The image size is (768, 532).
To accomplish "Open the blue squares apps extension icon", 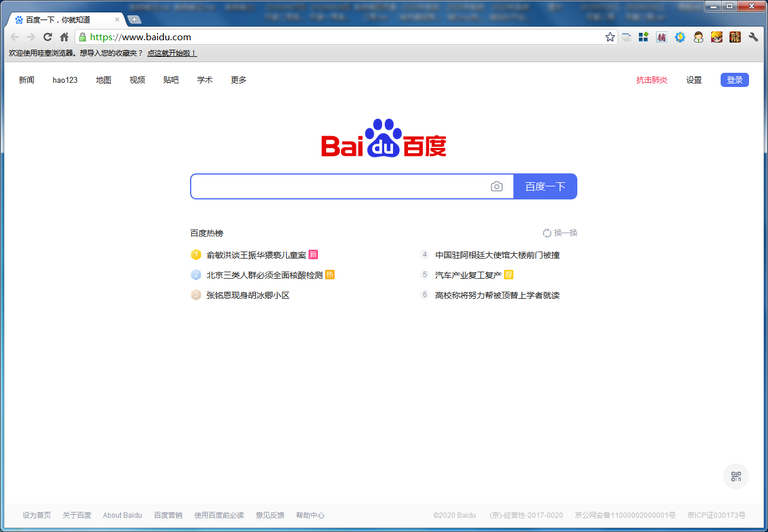I will pyautogui.click(x=644, y=37).
